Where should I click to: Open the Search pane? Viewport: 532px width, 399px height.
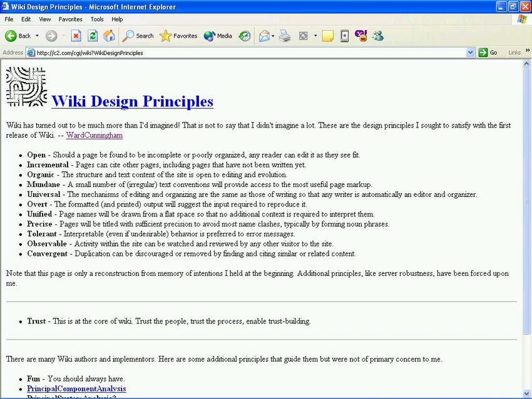tap(138, 36)
